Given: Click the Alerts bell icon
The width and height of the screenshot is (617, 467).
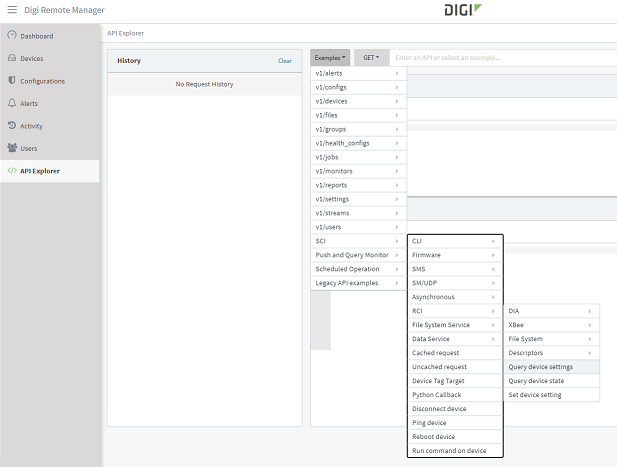Looking at the screenshot, I should point(12,103).
